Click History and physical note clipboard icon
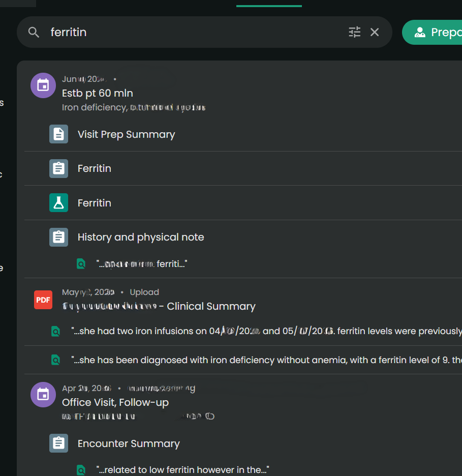Image resolution: width=462 pixels, height=476 pixels. pos(58,237)
